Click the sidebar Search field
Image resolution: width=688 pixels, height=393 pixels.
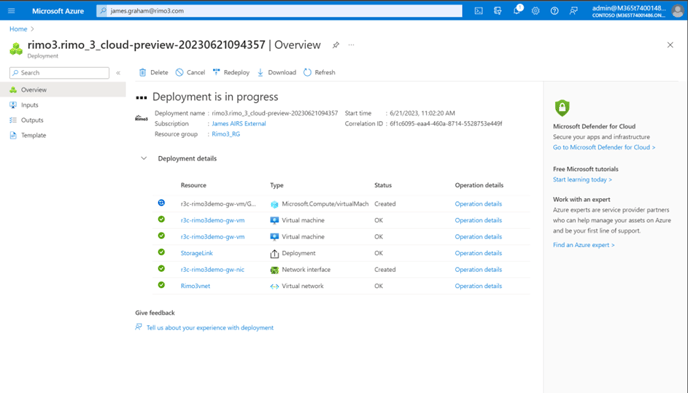(x=59, y=73)
